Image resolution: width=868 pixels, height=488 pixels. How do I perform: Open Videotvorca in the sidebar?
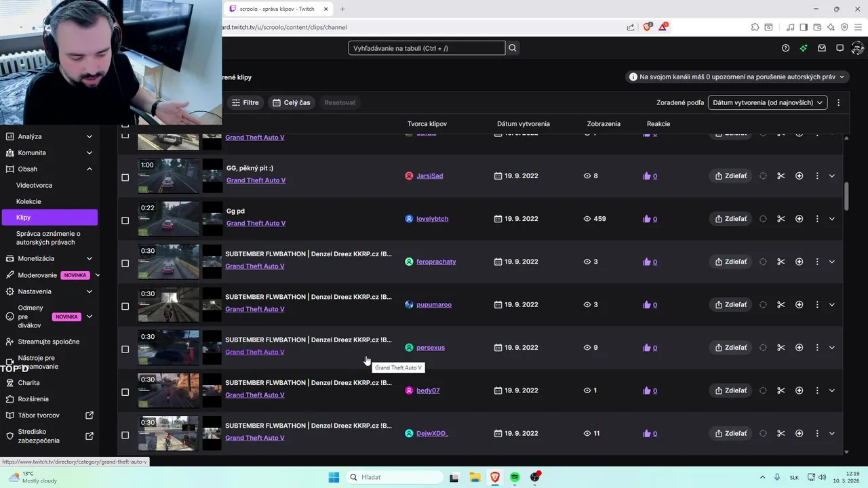point(34,185)
